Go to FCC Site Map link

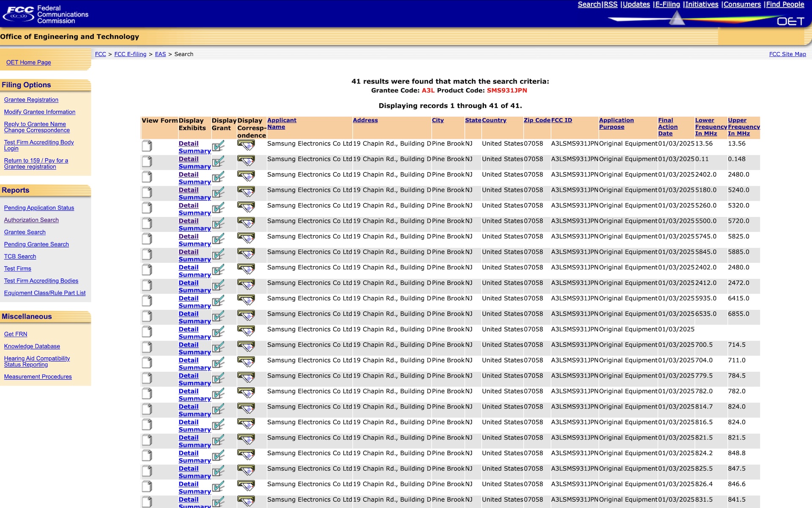[x=787, y=54]
